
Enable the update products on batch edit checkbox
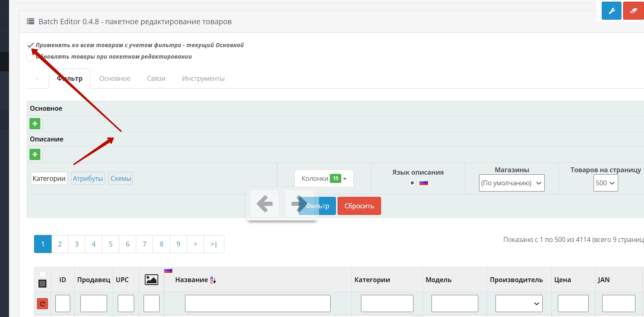[30, 57]
